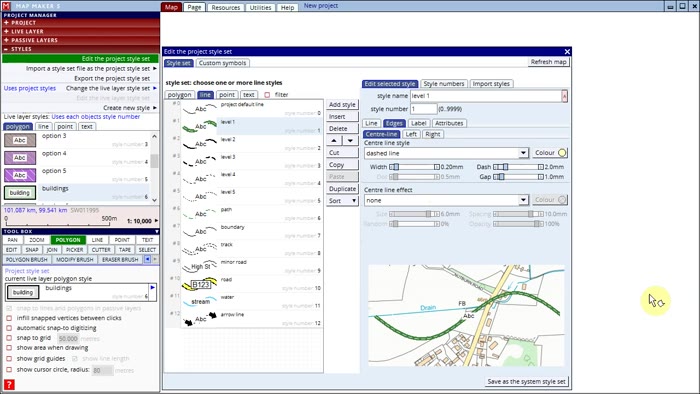Image resolution: width=700 pixels, height=394 pixels.
Task: Click the buildings polygon swatch in style list
Action: click(20, 193)
